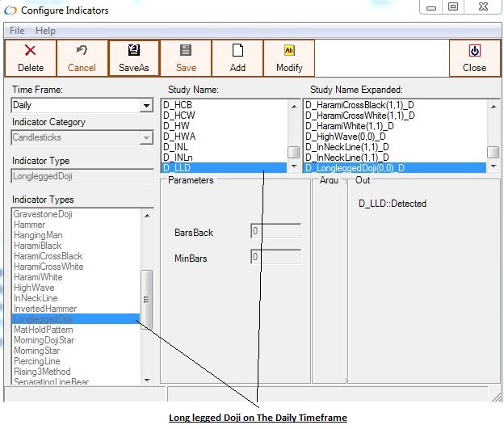Select MorningStar indicator type
Image resolution: width=504 pixels, height=429 pixels.
(36, 351)
